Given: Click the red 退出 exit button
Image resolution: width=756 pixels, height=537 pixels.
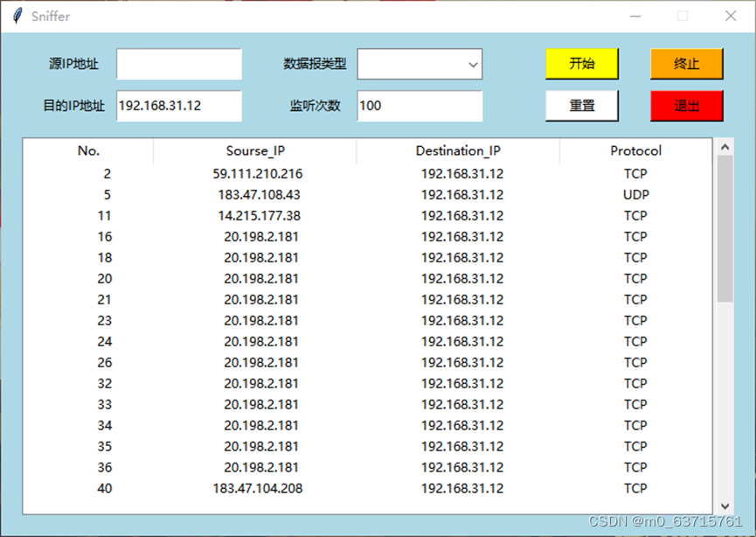Looking at the screenshot, I should (687, 106).
